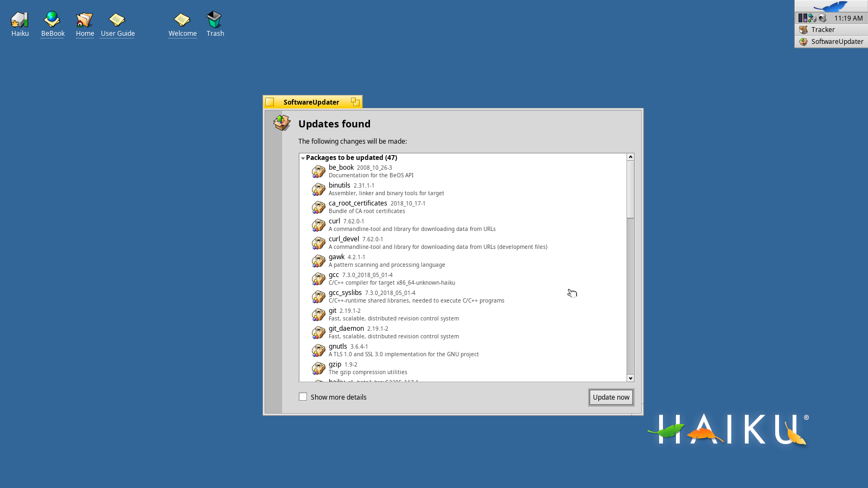Select the gcc_syslibs 7.3.0_2018_05_01-4 row text
868x488 pixels.
tap(372, 293)
